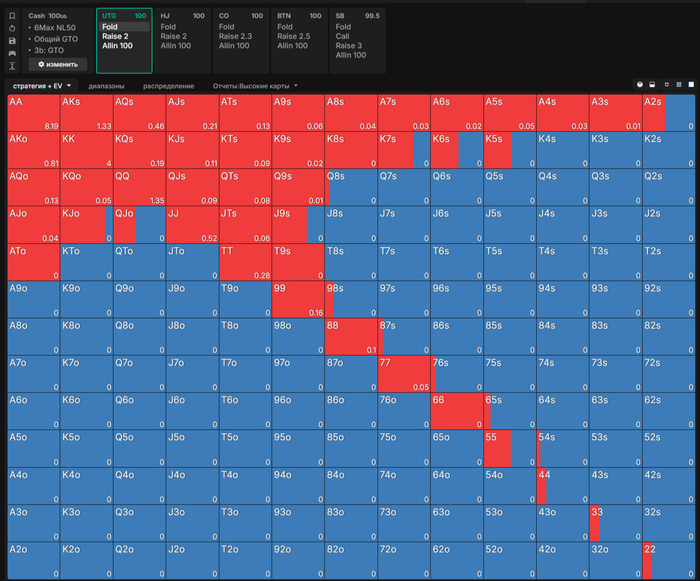Click the Общий GTO setting text
Screen dimensions: 700x581
[x=56, y=39]
